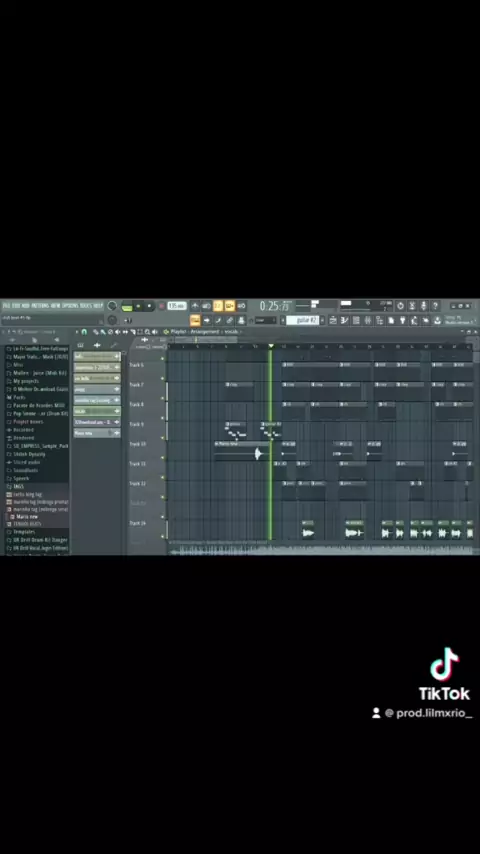Image resolution: width=480 pixels, height=854 pixels.
Task: Click the Play button in transport
Action: [138, 306]
